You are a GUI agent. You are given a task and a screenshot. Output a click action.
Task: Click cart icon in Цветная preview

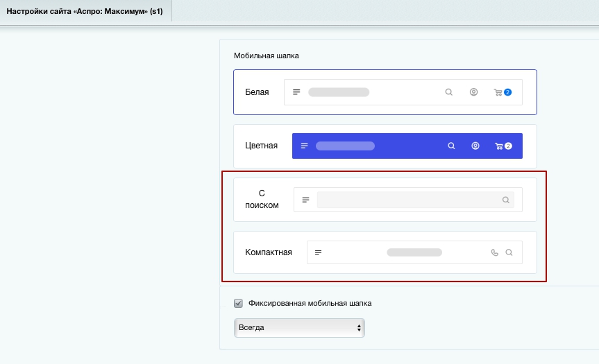(499, 146)
